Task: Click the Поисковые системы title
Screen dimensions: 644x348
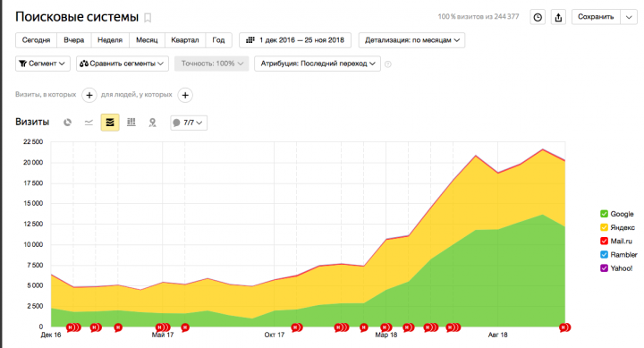Action: coord(77,17)
